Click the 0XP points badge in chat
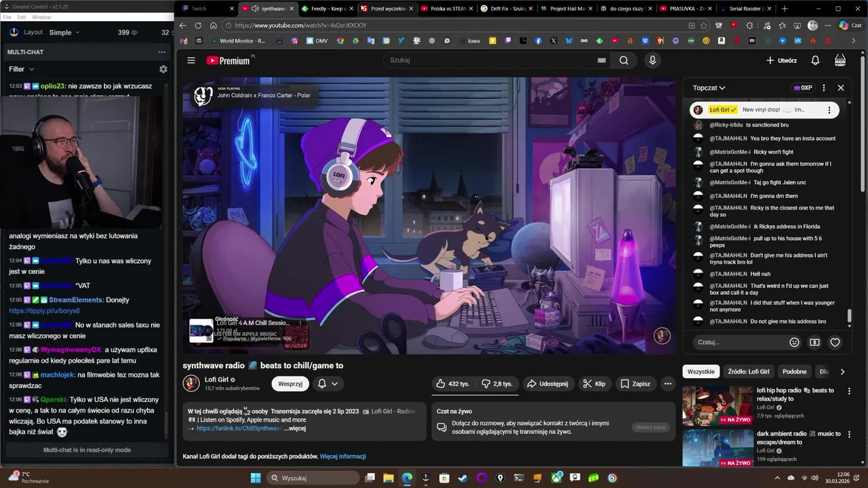 (x=802, y=87)
